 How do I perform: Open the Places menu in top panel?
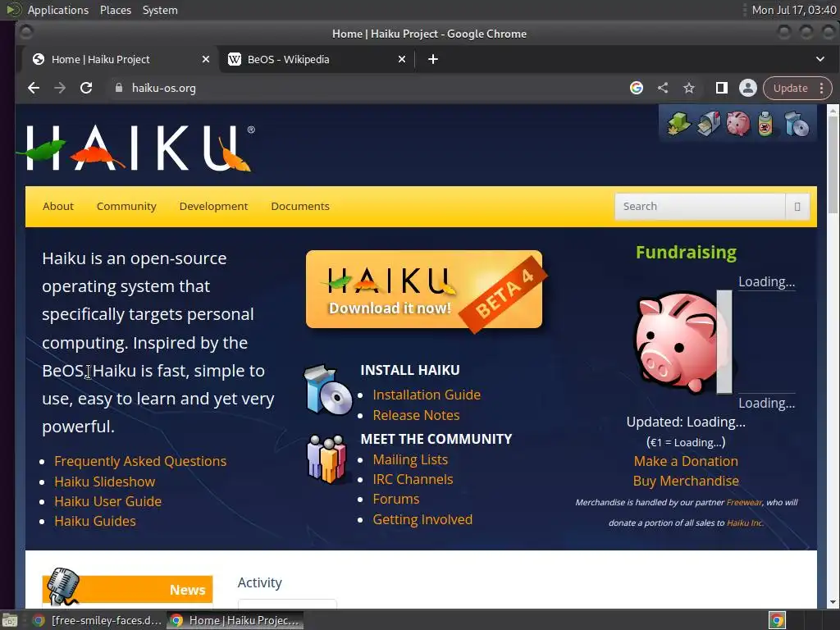[115, 10]
